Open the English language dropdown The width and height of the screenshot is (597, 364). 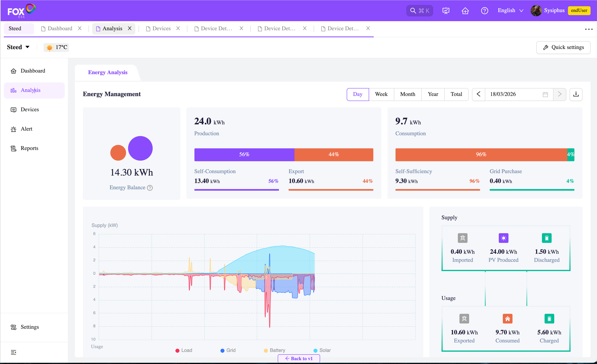[x=510, y=10]
